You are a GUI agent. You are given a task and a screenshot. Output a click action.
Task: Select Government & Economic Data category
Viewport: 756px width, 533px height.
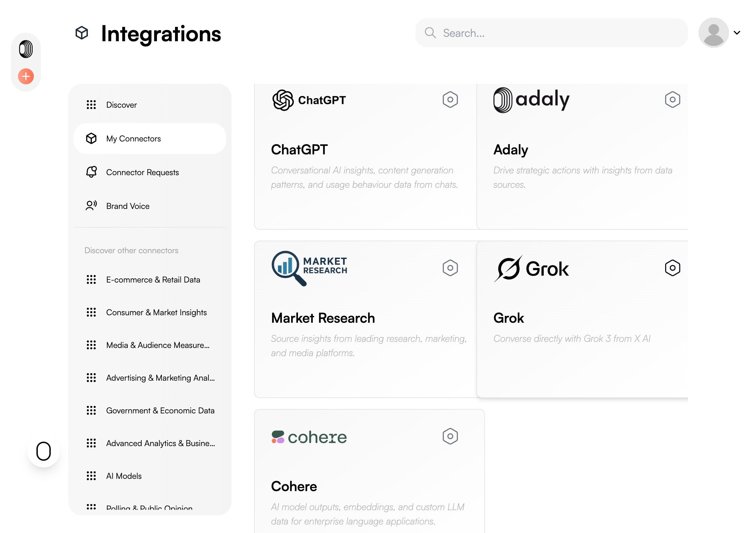point(160,410)
